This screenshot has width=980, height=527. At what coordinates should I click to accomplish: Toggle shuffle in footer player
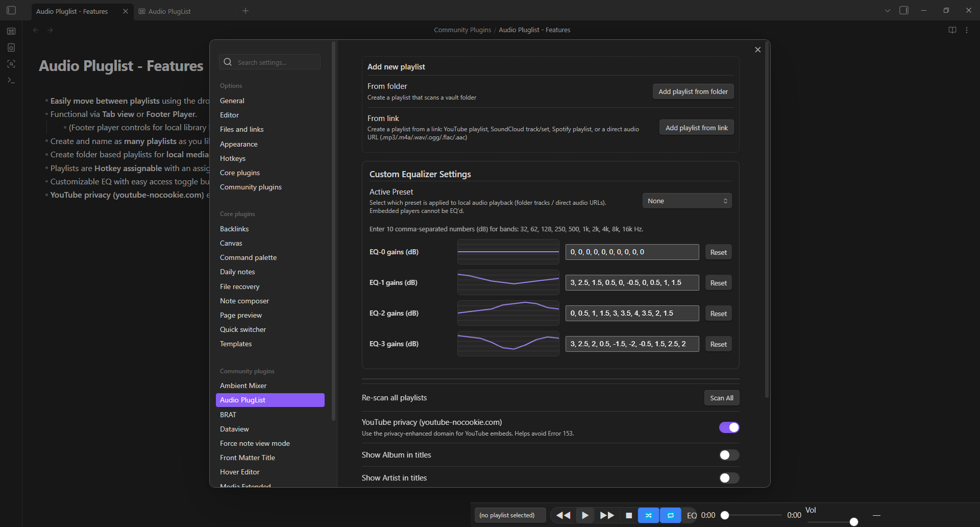648,515
